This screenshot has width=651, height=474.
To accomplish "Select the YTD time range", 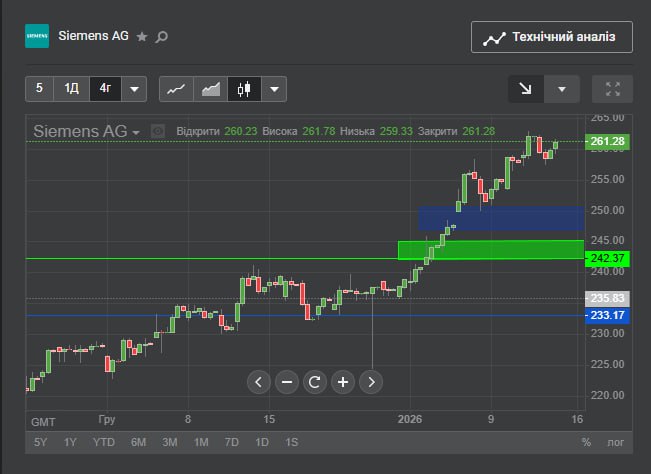I will point(104,442).
